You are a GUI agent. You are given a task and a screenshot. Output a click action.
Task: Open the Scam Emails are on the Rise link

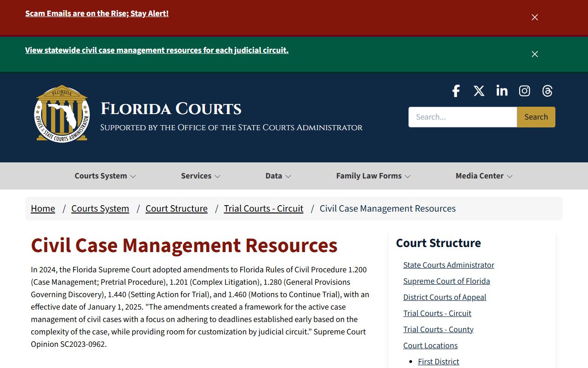pos(97,13)
